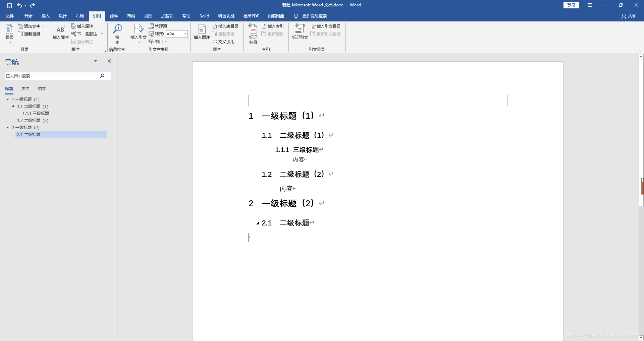Click the document heading 一级标题 (2)
The height and width of the screenshot is (341, 644).
coord(288,203)
